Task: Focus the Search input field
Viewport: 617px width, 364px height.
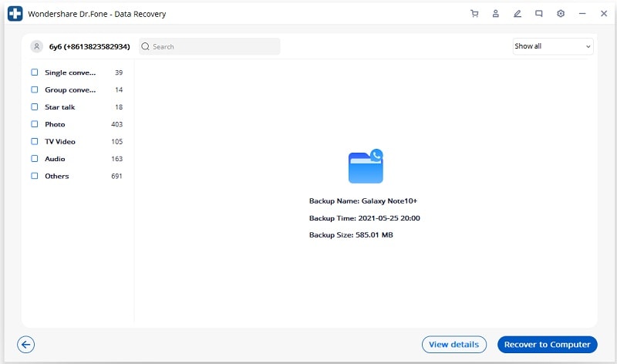Action: [210, 46]
